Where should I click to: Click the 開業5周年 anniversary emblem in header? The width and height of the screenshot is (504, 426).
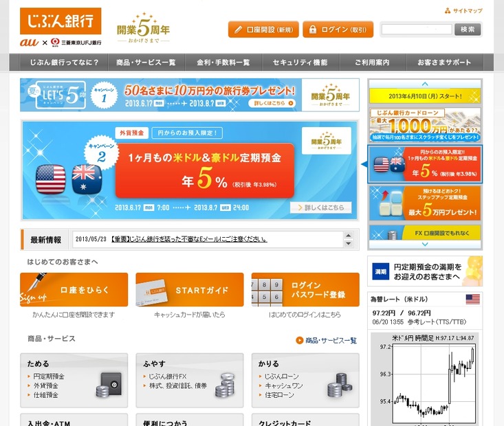coord(143,28)
